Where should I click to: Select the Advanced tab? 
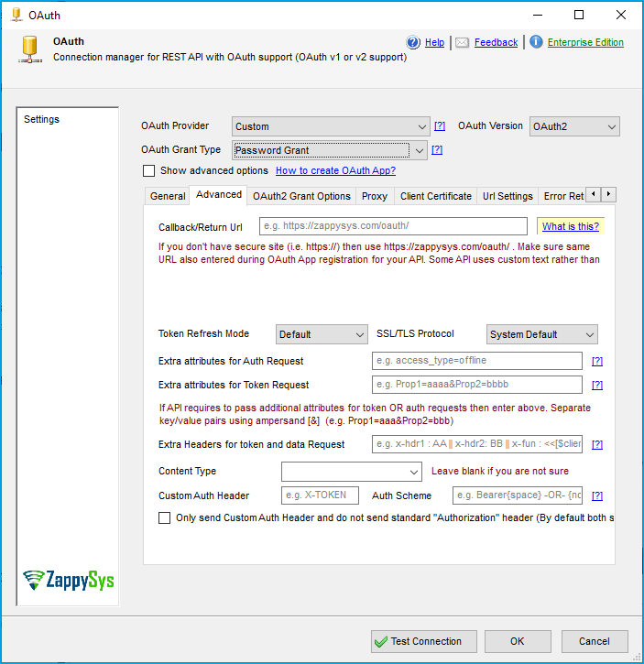(x=219, y=194)
